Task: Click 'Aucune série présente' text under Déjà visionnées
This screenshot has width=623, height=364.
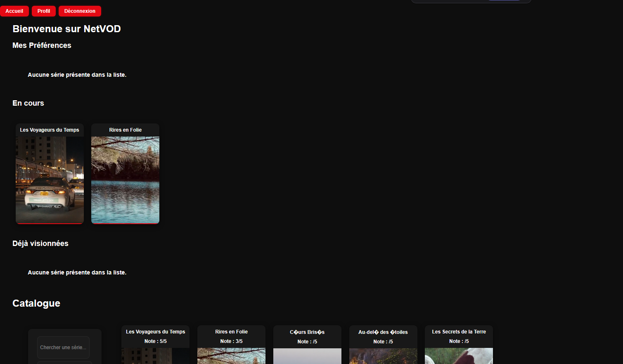Action: point(77,272)
